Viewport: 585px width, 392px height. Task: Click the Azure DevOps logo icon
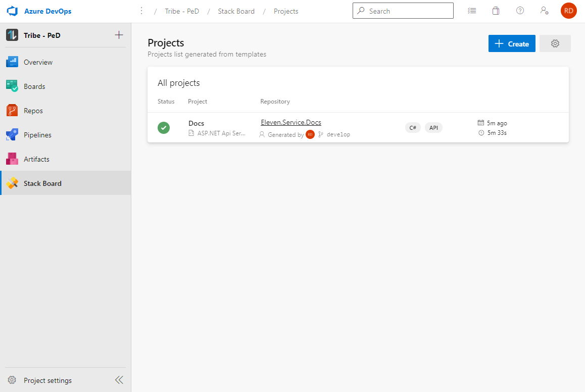[12, 11]
